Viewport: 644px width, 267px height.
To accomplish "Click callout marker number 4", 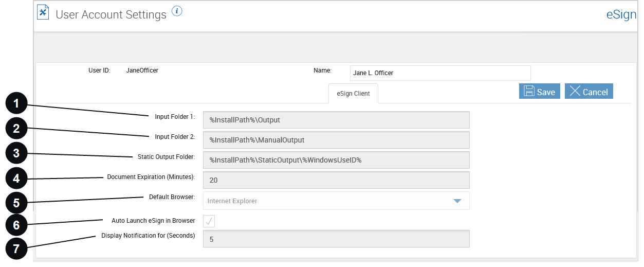I will (16, 178).
